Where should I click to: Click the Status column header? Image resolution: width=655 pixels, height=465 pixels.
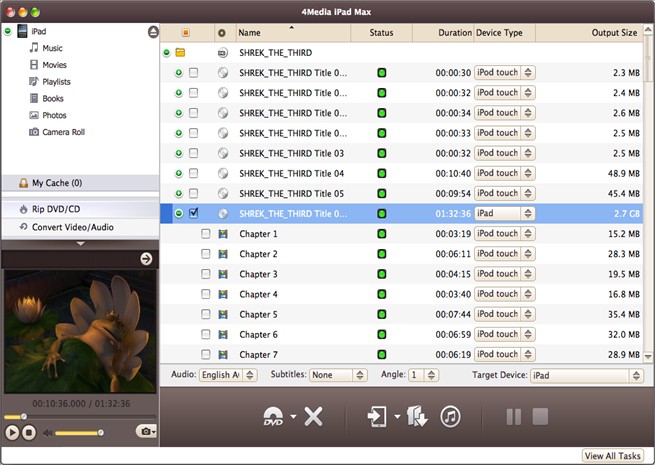(381, 33)
